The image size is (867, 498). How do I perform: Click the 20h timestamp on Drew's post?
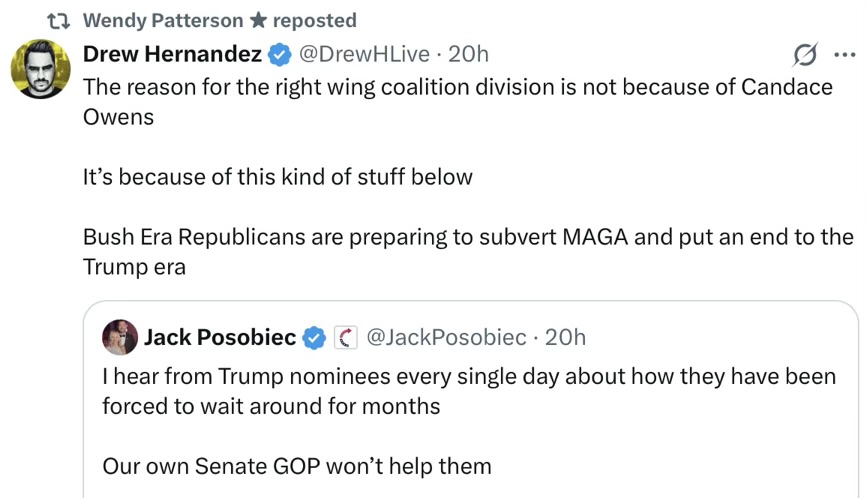click(x=469, y=54)
